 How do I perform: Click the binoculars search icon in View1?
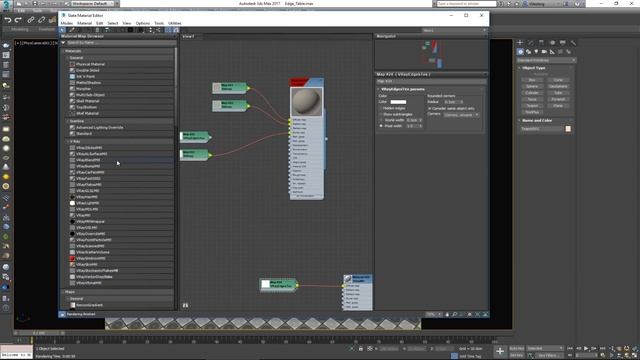click(x=185, y=305)
